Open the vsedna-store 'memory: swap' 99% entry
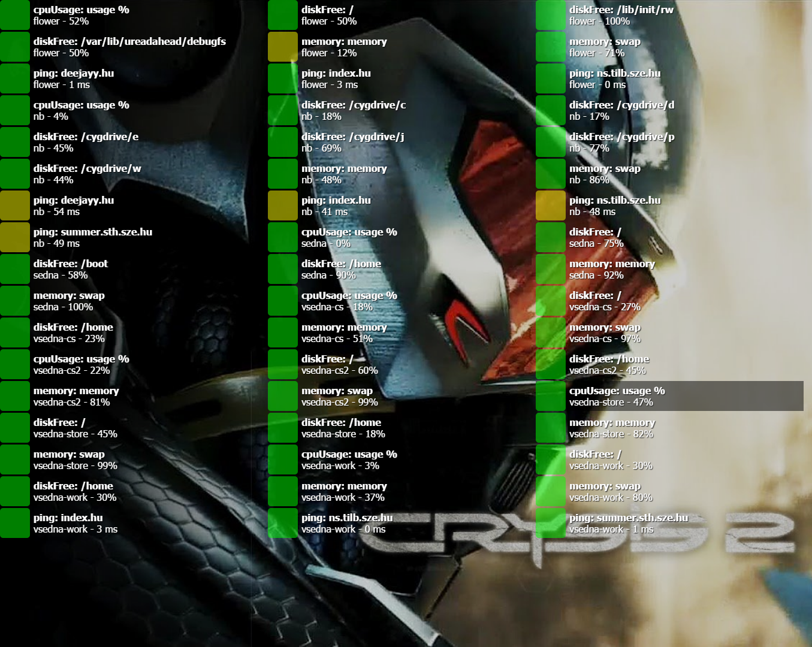Viewport: 812px width, 647px height. 134,459
